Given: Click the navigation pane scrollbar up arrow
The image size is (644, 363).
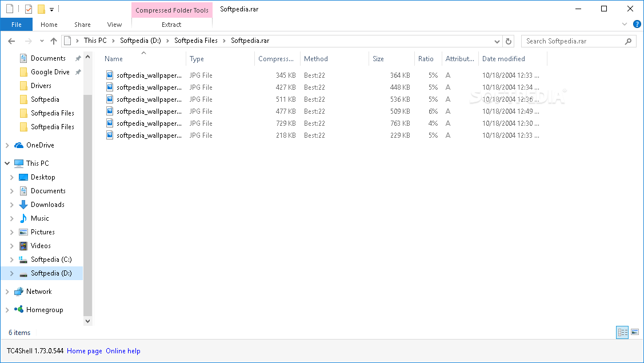Looking at the screenshot, I should (x=87, y=57).
